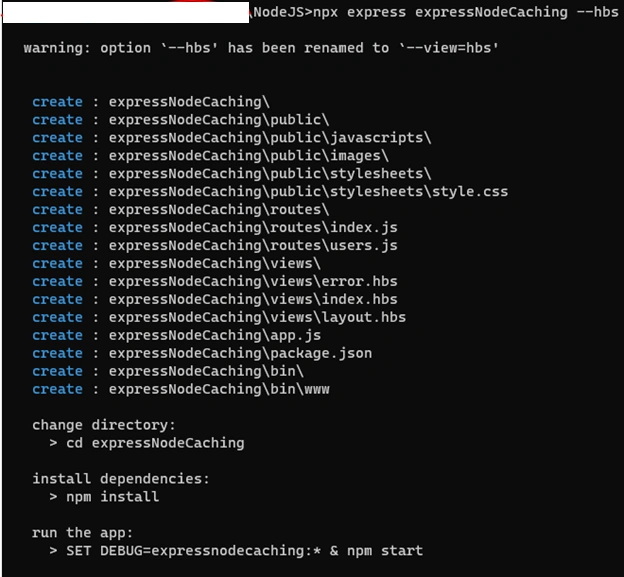Click the routes\users.js line

pyautogui.click(x=215, y=245)
